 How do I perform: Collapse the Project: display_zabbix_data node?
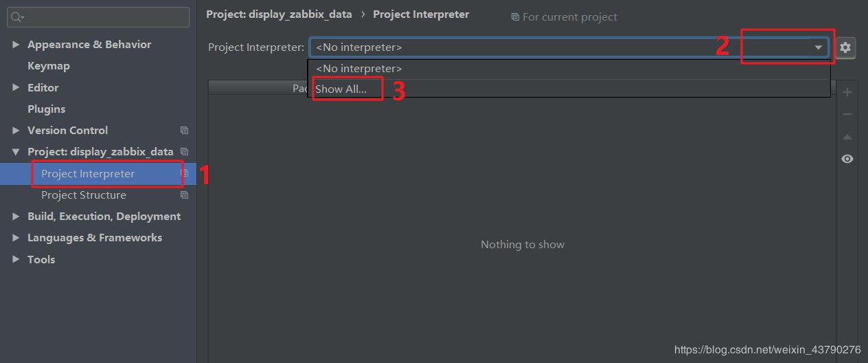click(x=16, y=152)
